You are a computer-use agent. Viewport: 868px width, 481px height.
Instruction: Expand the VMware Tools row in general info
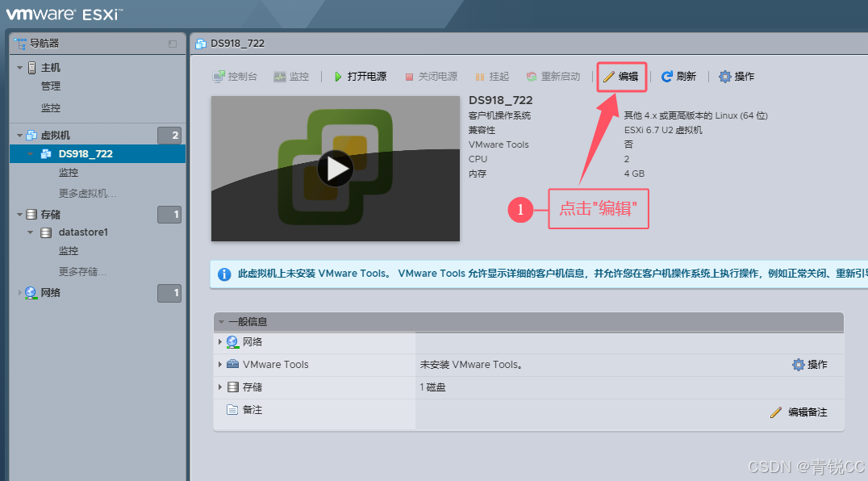[219, 364]
